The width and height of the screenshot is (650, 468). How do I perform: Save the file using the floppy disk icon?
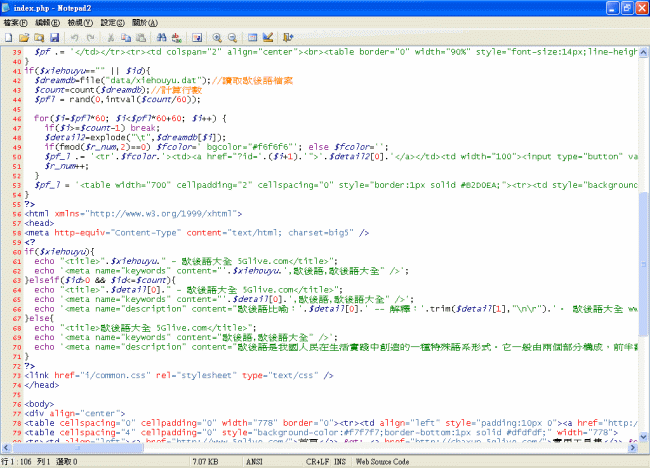pos(55,37)
